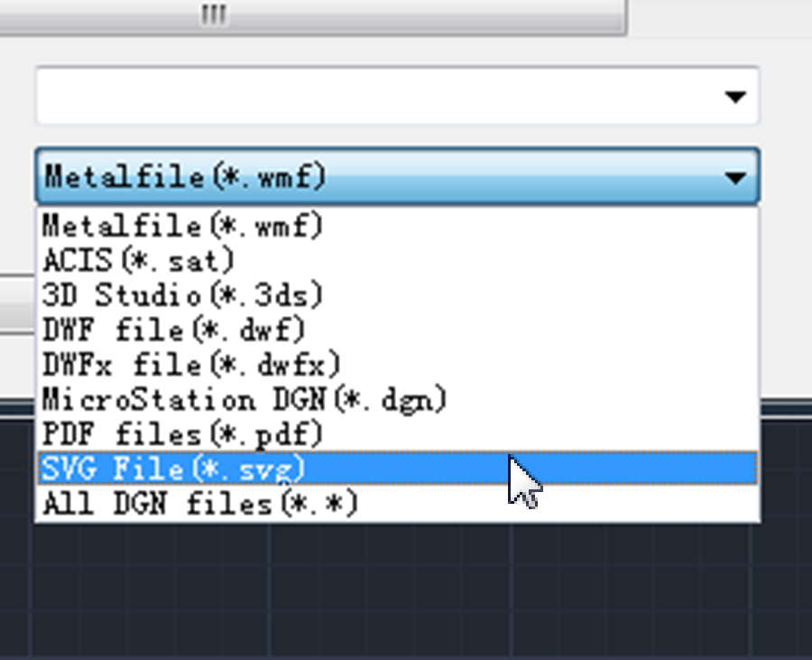Choose "3D Studio (*.3ds)" option
Viewport: 812px width, 660px height.
tap(180, 295)
